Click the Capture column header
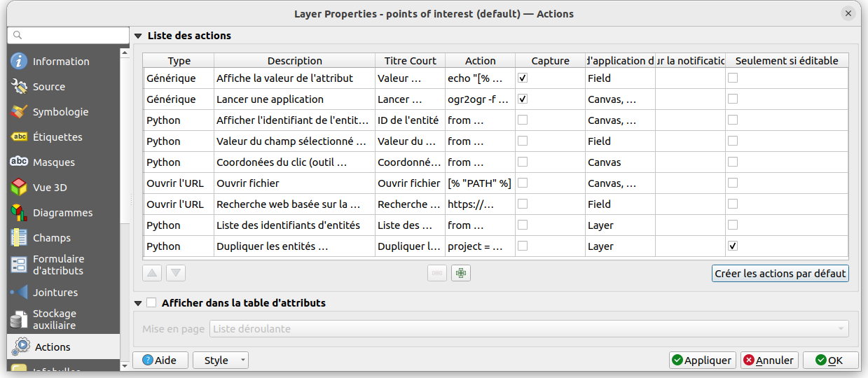868x378 pixels. coord(551,61)
